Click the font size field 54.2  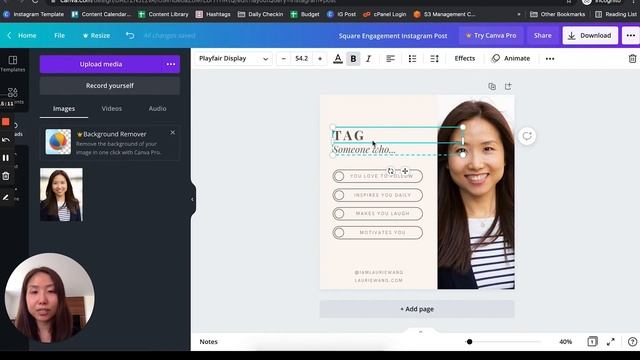coord(302,59)
